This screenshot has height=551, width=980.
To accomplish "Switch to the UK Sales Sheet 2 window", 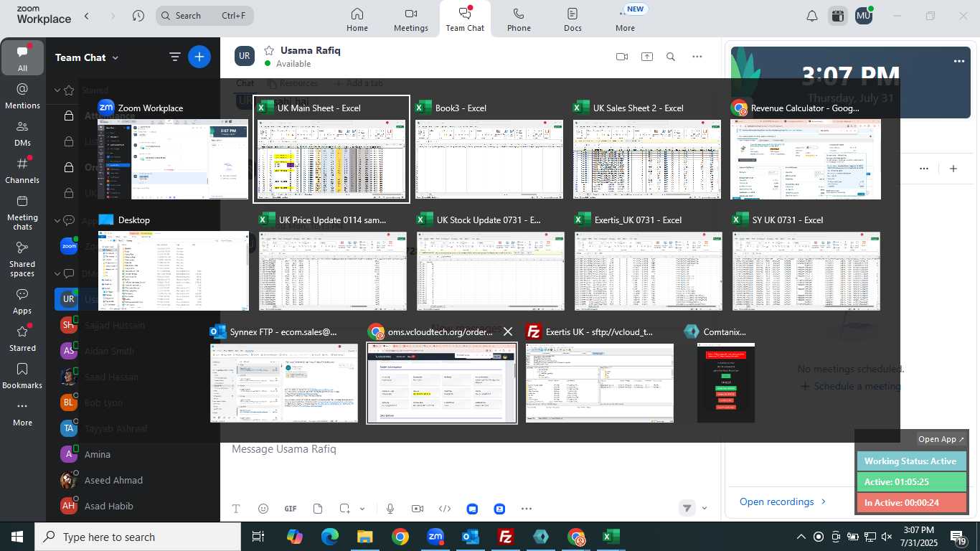I will point(647,149).
